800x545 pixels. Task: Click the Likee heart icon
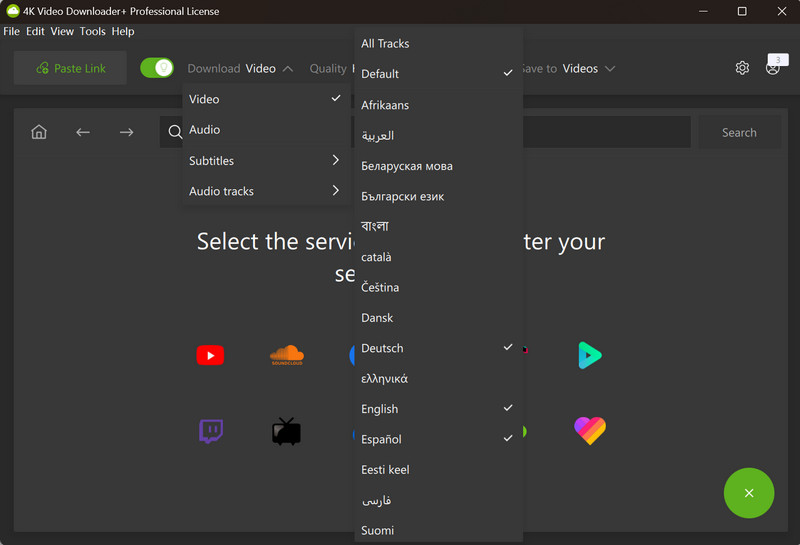point(590,431)
